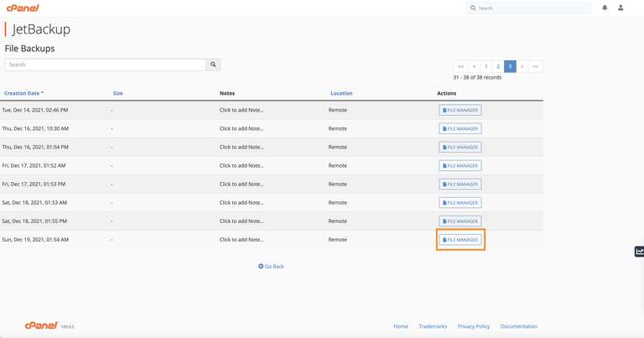Open the statistics side panel icon
This screenshot has height=338, width=644.
[639, 252]
